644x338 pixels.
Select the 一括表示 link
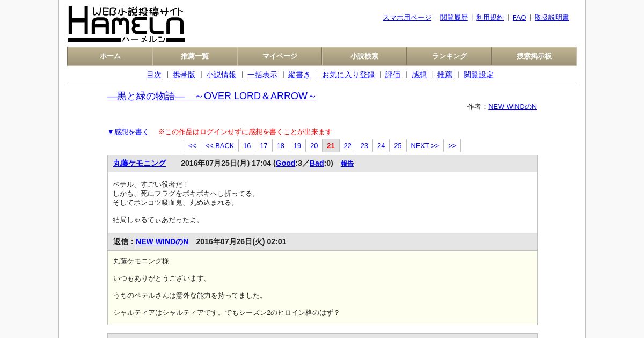click(262, 75)
